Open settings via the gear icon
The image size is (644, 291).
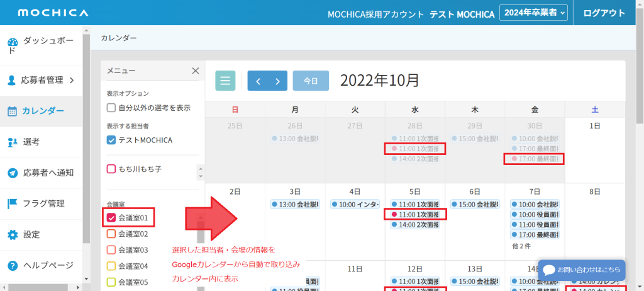click(12, 234)
